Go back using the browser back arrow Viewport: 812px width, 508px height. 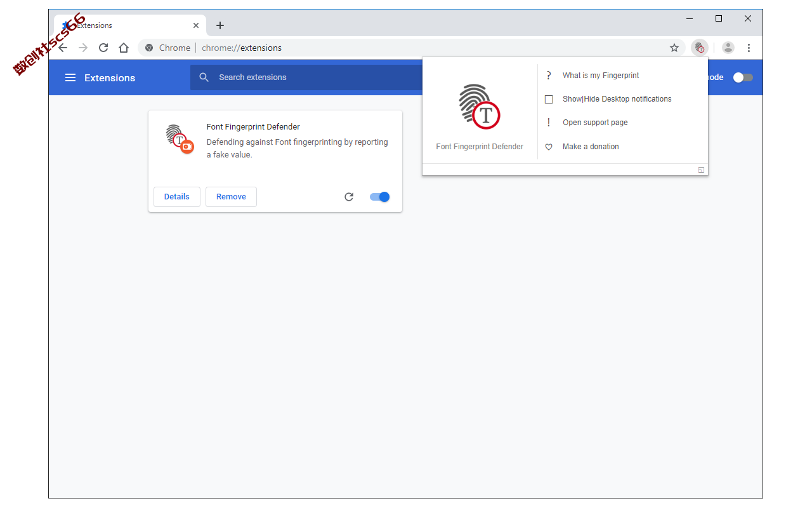(63, 48)
